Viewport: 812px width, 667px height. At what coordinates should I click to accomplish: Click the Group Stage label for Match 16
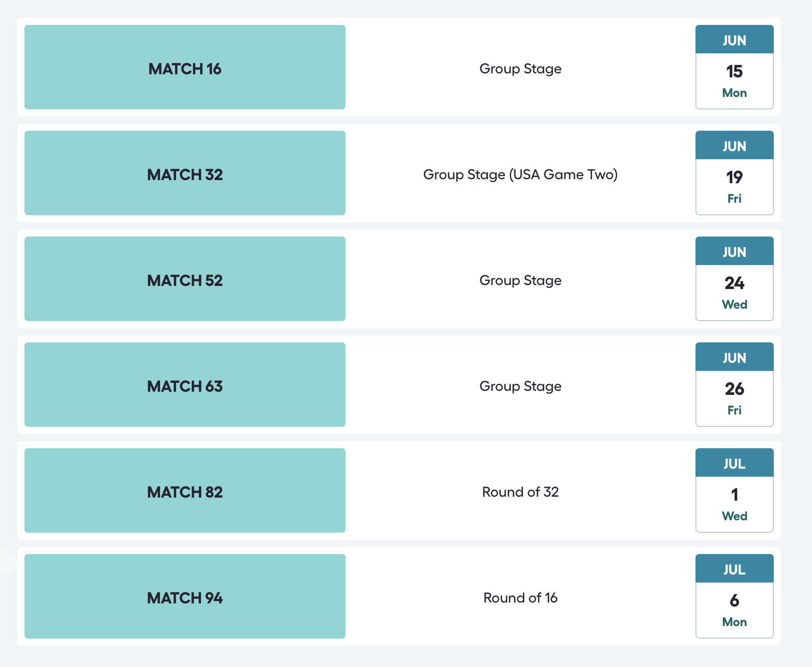click(x=520, y=69)
